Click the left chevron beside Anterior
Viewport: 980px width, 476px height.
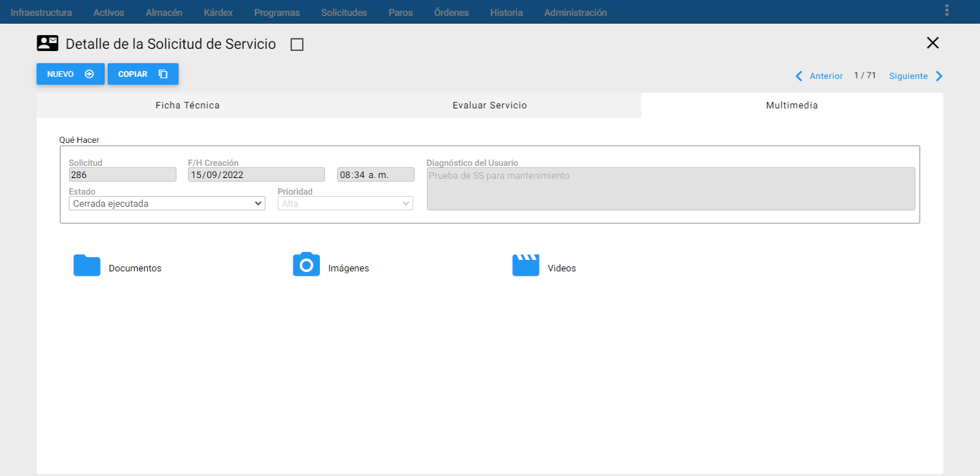pyautogui.click(x=799, y=76)
